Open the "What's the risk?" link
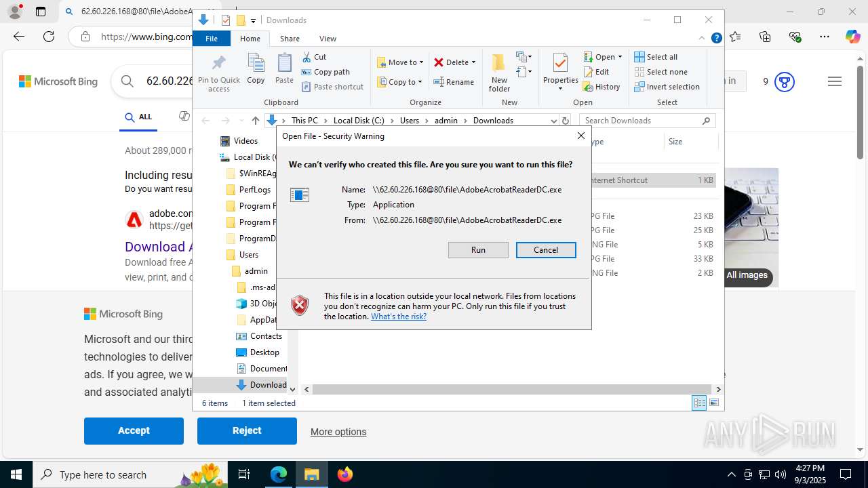Screen dimensions: 868x488 [x=399, y=317]
